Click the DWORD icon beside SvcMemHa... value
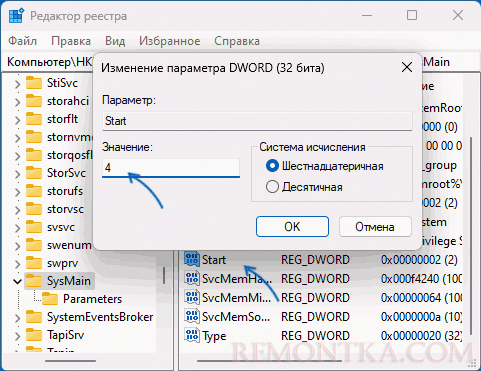This screenshot has height=371, width=481. 192,278
